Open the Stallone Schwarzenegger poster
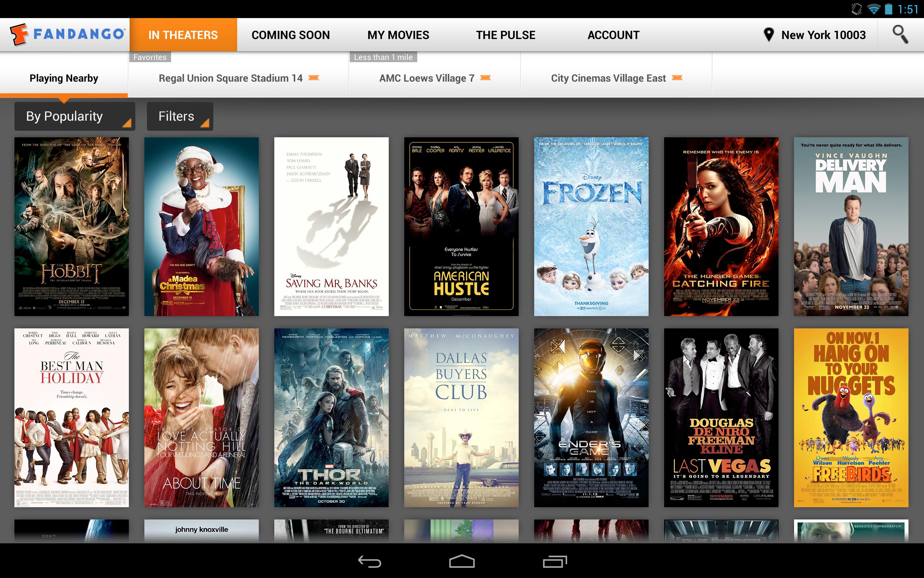Viewport: 924px width, 578px height. click(721, 531)
